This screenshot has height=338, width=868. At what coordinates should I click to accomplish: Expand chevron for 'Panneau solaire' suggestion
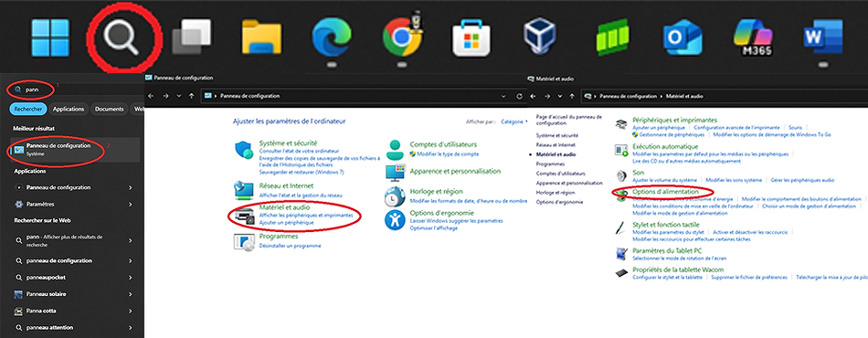131,294
